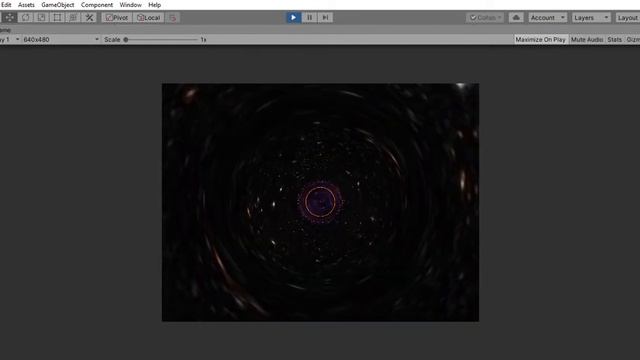Step one frame forward
640x360 pixels.
pyautogui.click(x=325, y=18)
